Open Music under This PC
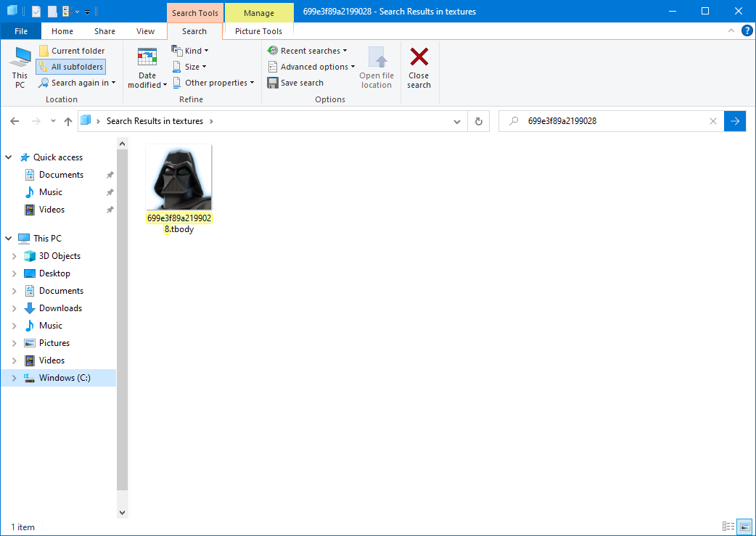The image size is (756, 536). tap(50, 326)
